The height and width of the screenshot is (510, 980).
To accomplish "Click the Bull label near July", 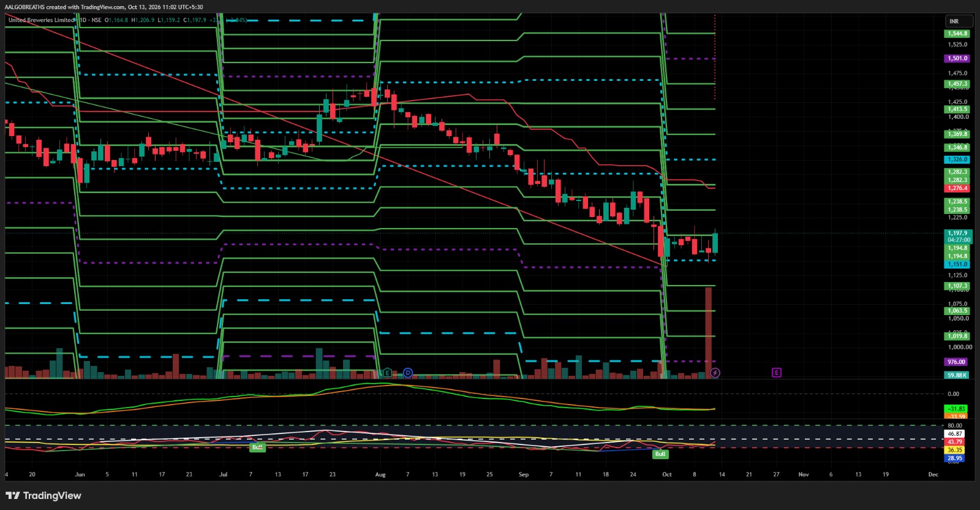I will [x=257, y=447].
